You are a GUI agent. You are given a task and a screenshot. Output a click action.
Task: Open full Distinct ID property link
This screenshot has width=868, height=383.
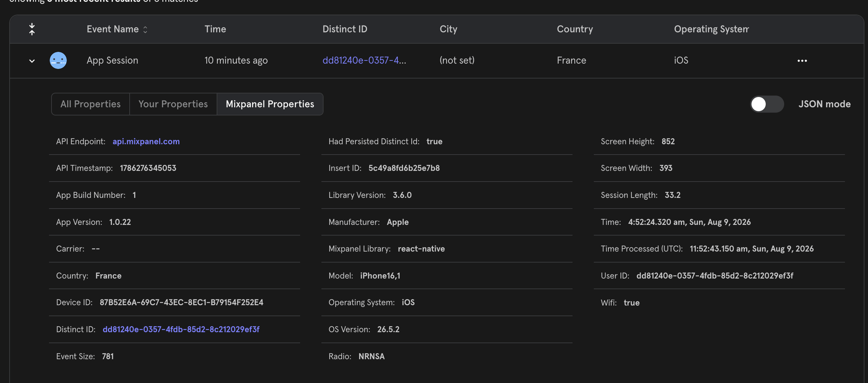[x=181, y=329]
